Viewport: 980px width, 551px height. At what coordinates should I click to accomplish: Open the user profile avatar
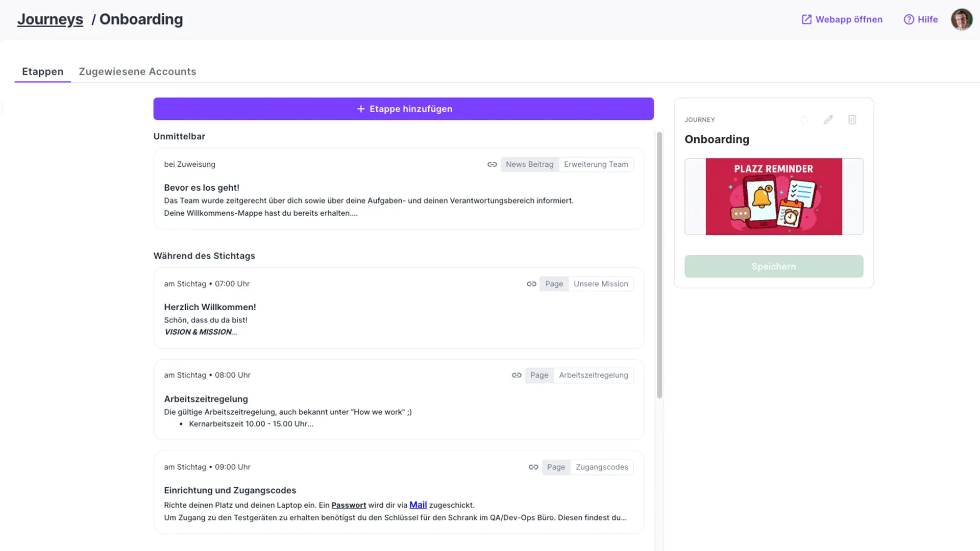[961, 19]
